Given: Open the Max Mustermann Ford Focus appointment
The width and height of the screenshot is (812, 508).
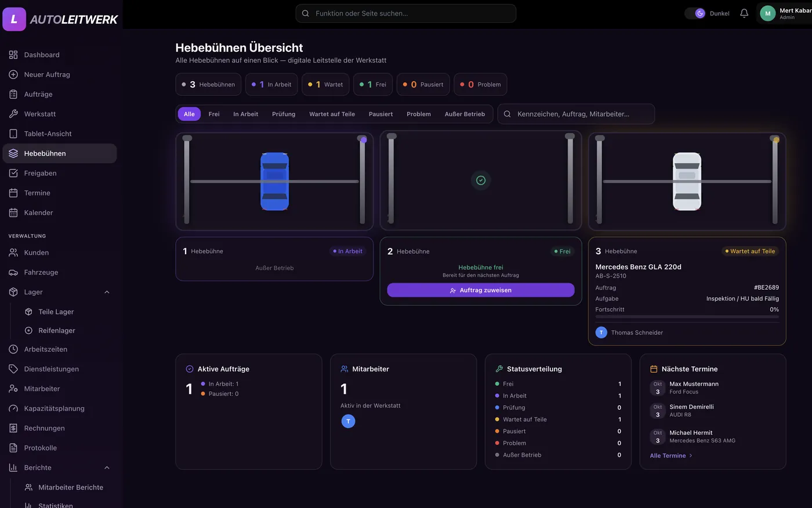Looking at the screenshot, I should [x=713, y=388].
